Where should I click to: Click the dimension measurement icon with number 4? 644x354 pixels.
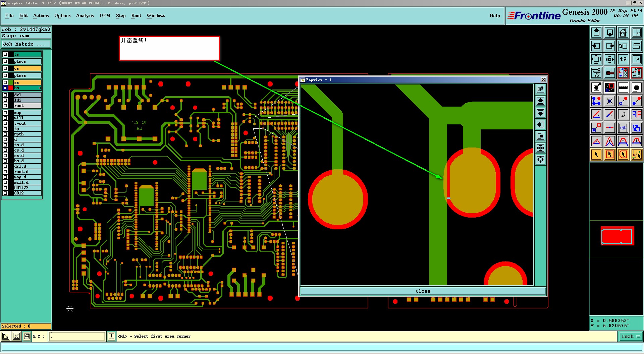[x=623, y=128]
